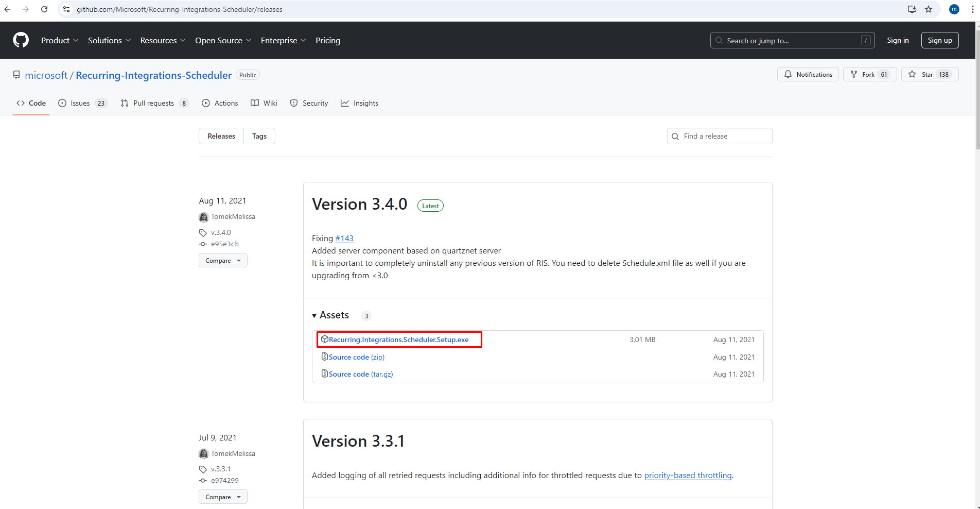
Task: Open Compare dropdown for v.3.4.0
Action: coord(223,261)
